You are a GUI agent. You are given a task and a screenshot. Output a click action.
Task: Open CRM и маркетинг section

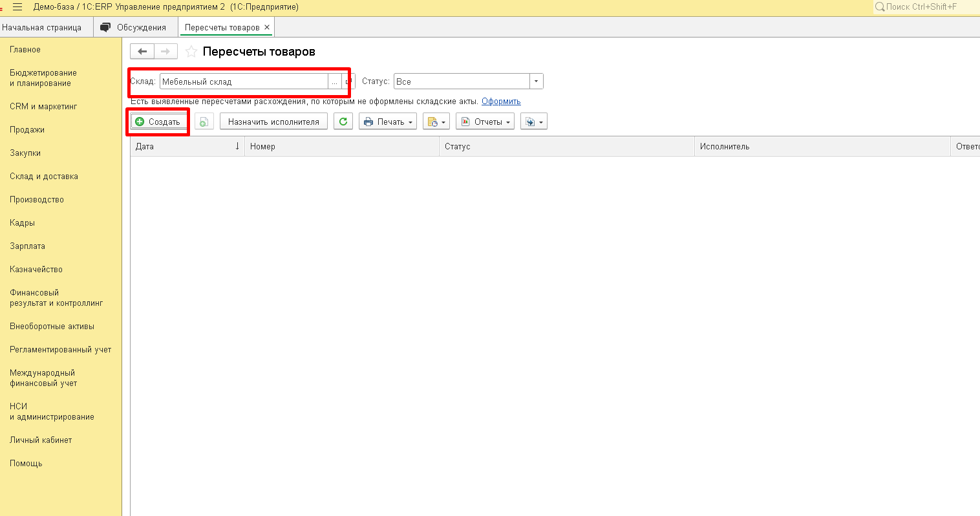coord(43,107)
